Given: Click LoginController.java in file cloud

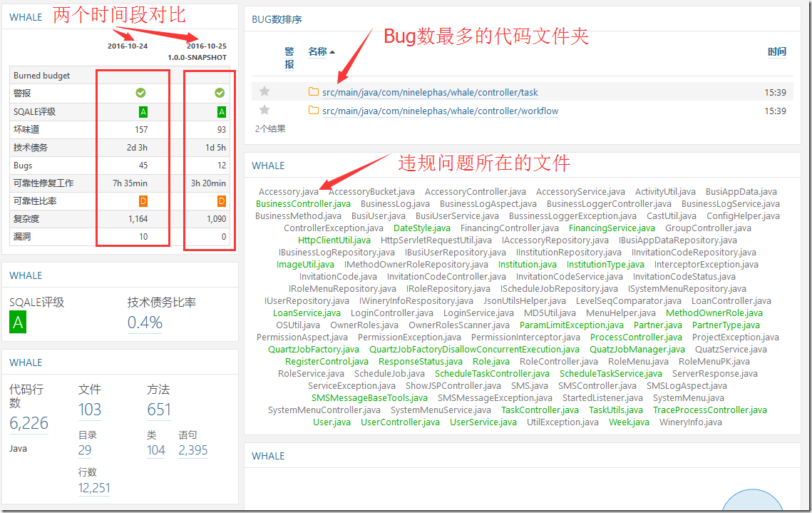Looking at the screenshot, I should click(x=391, y=313).
